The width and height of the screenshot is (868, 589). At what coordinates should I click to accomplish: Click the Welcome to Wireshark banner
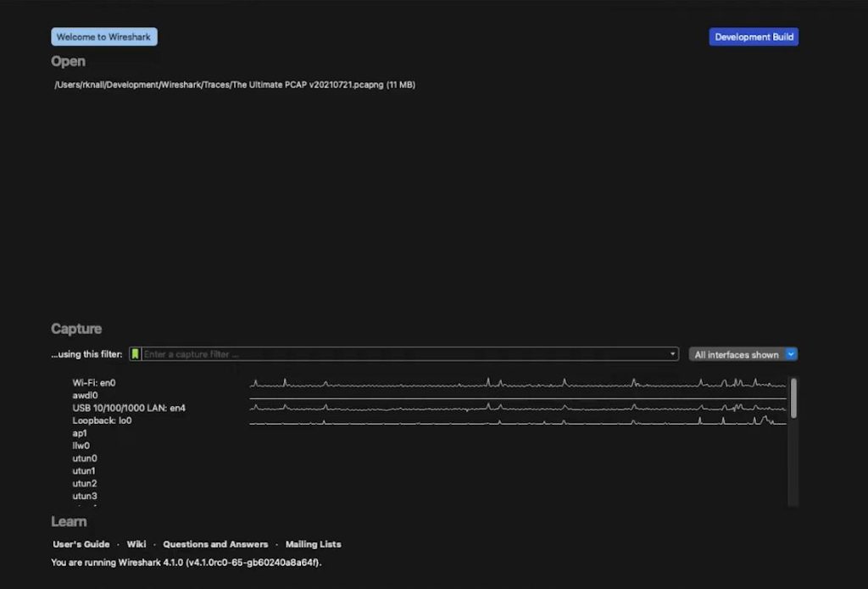tap(104, 37)
